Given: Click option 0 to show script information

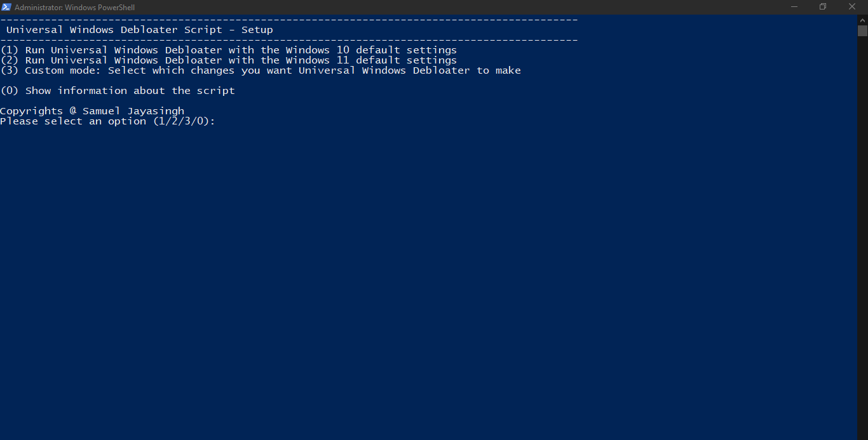Looking at the screenshot, I should [118, 90].
